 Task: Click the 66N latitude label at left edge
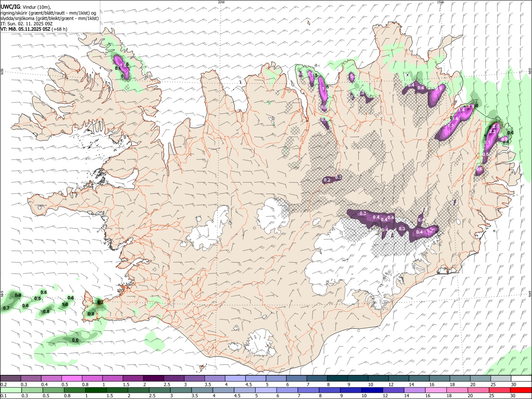click(x=2, y=72)
